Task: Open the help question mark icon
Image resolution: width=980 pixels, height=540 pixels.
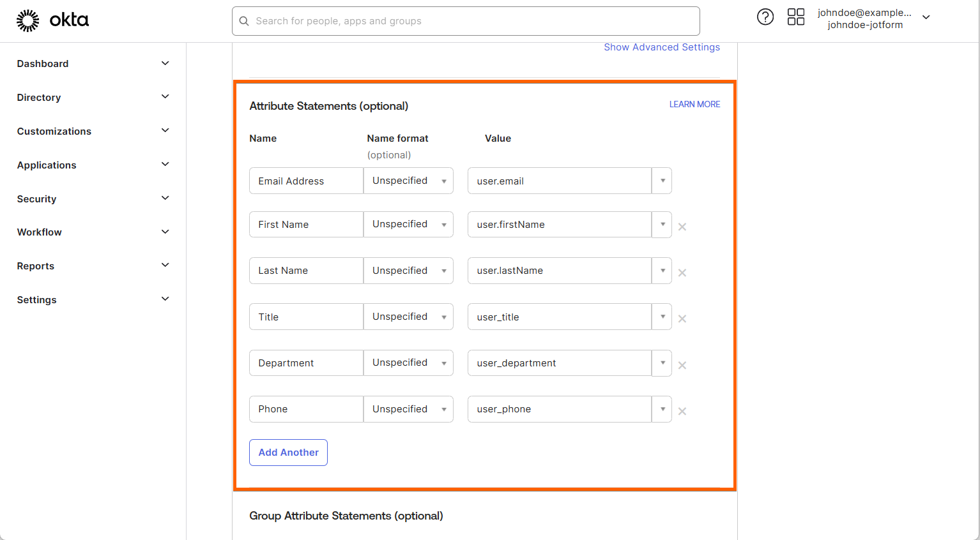Action: 765,17
